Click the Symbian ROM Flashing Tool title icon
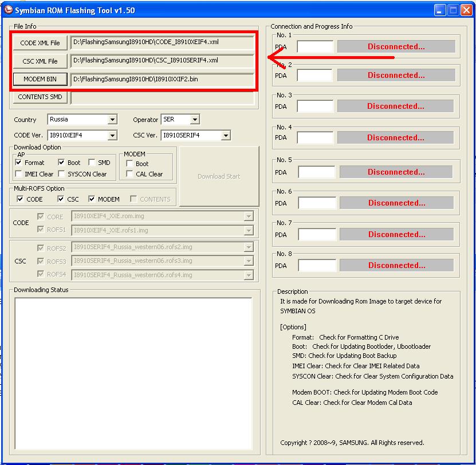 [x=8, y=10]
